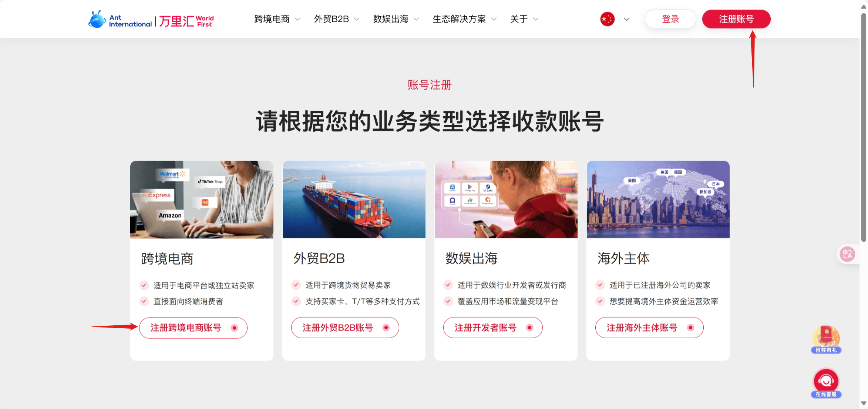Click the 推荐有礼 referral gift icon
This screenshot has width=868, height=409.
click(826, 339)
